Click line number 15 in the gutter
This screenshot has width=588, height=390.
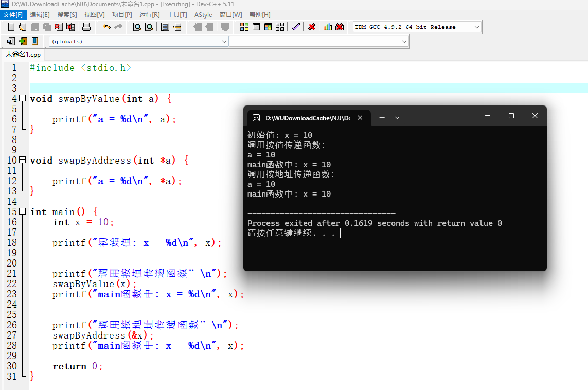[12, 212]
